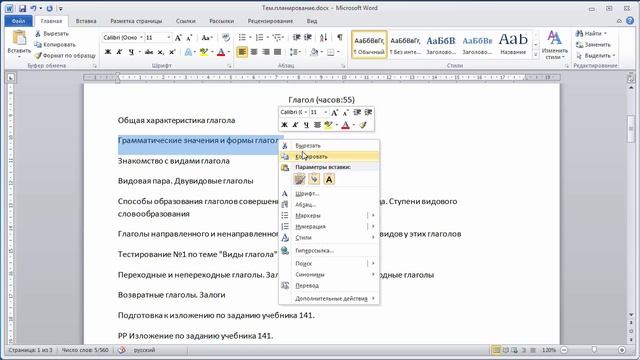The height and width of the screenshot is (360, 640).
Task: Toggle strikethrough in the ribbon font group
Action: point(149,52)
